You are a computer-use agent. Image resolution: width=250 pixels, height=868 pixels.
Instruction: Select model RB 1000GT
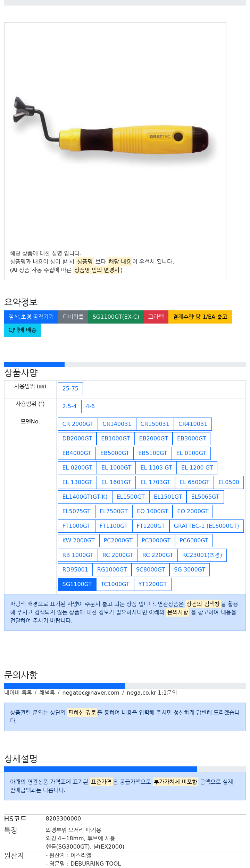(78, 555)
